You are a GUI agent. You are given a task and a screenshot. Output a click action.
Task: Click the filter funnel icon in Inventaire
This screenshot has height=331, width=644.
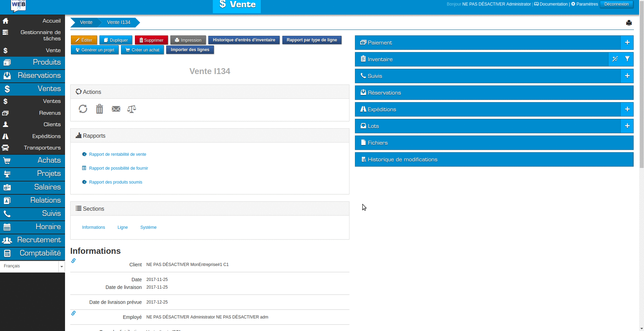(627, 59)
